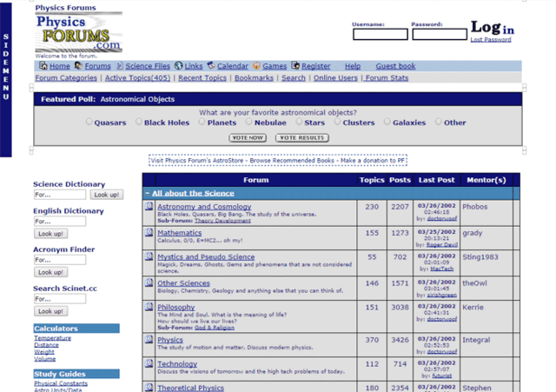Click the Mathematics forum icon
The height and width of the screenshot is (392, 556).
click(x=149, y=232)
